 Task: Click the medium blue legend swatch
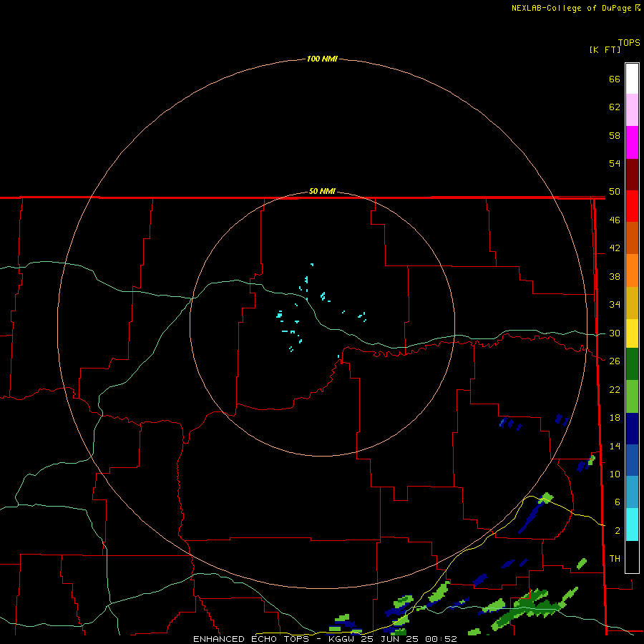(x=632, y=460)
